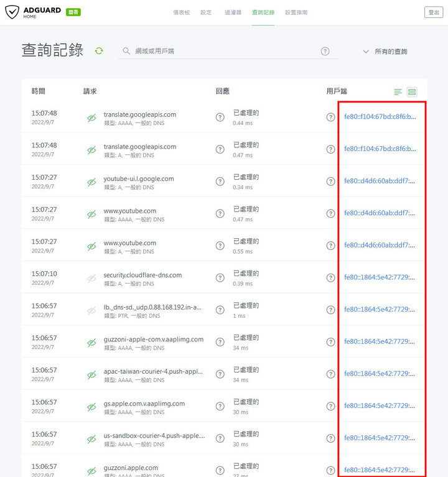448x477 pixels.
Task: Click the magnifier icon in the search box
Action: coord(126,51)
